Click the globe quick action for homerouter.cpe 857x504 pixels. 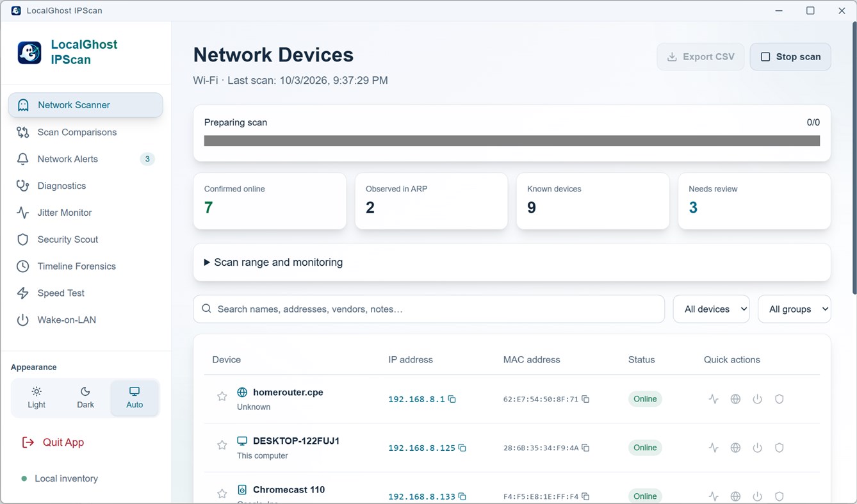point(735,399)
